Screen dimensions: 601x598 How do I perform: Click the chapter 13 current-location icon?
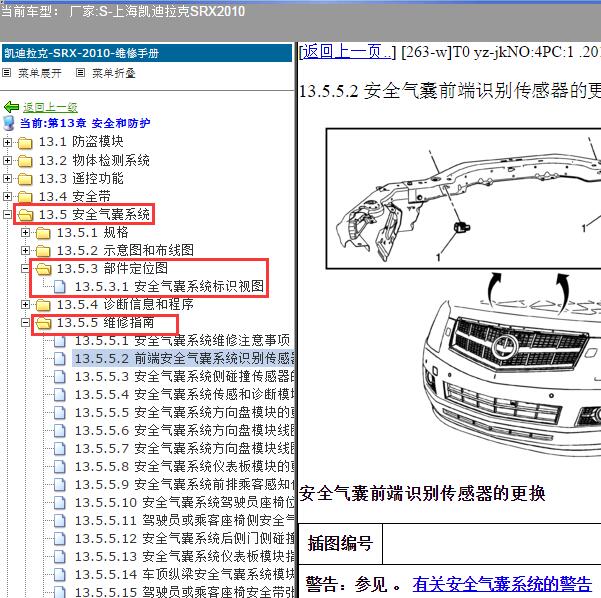(8, 123)
